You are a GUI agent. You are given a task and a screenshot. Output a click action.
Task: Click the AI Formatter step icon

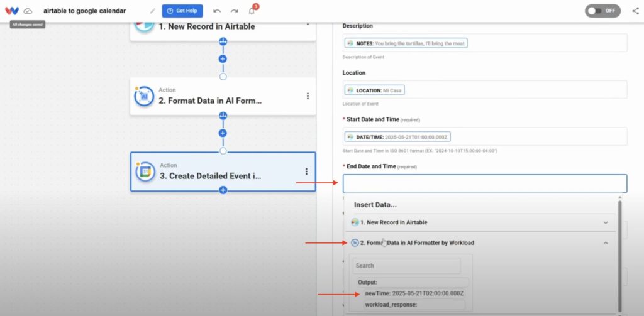click(144, 96)
